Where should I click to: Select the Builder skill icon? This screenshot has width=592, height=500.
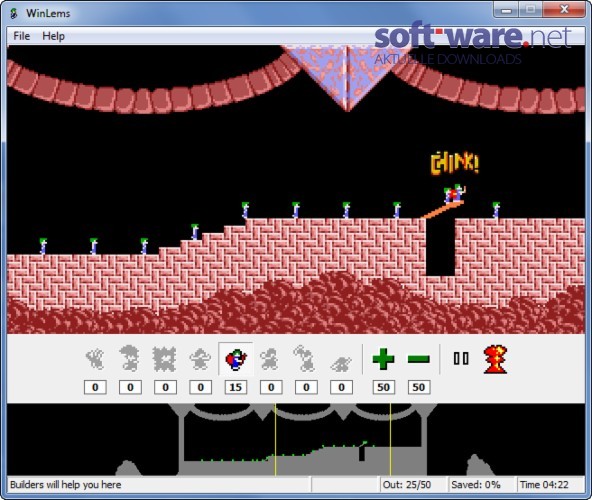(236, 359)
